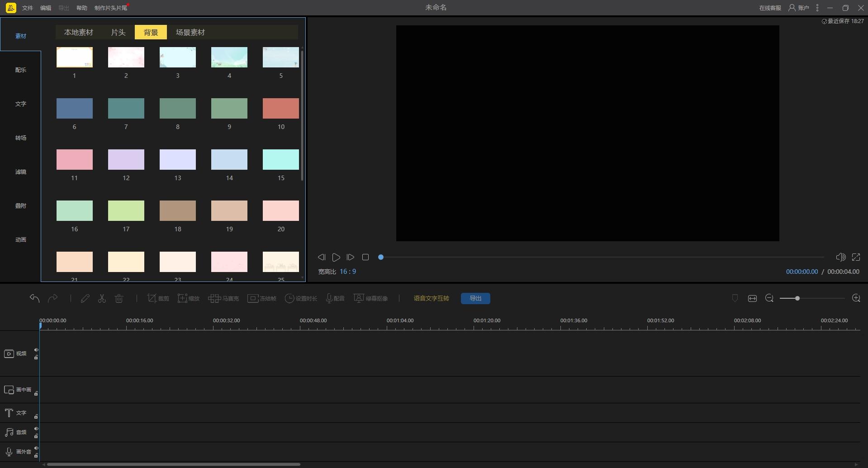Step forward one frame in preview
This screenshot has height=468, width=868.
350,257
